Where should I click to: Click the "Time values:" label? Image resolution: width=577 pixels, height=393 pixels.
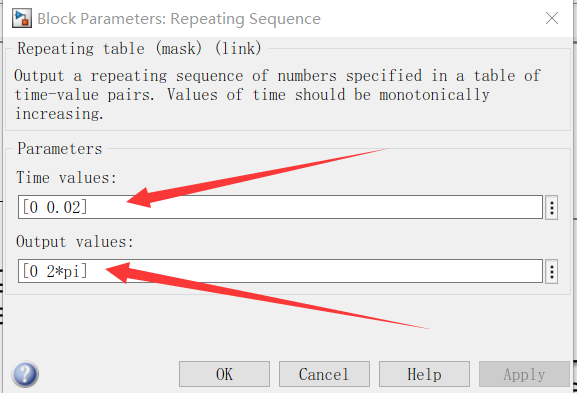(x=67, y=178)
